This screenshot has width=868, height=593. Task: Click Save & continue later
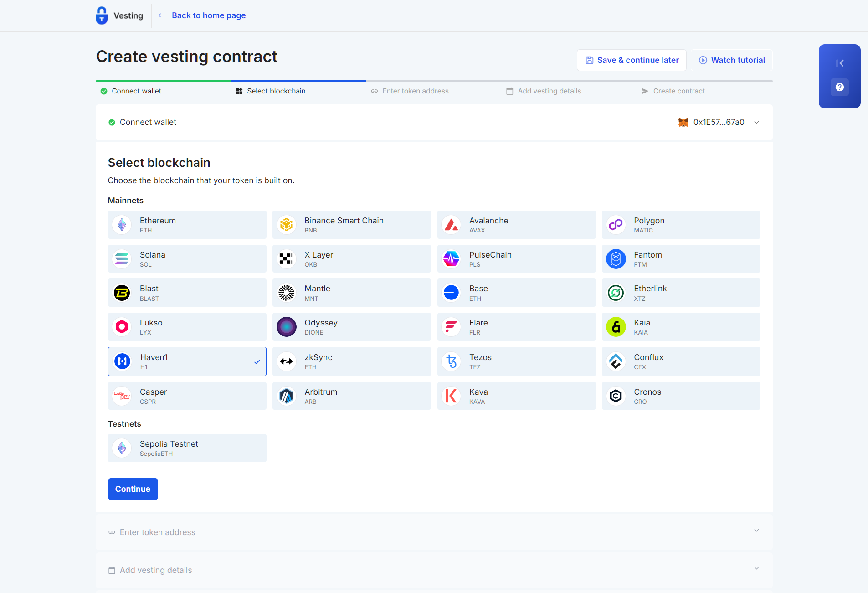click(x=632, y=60)
